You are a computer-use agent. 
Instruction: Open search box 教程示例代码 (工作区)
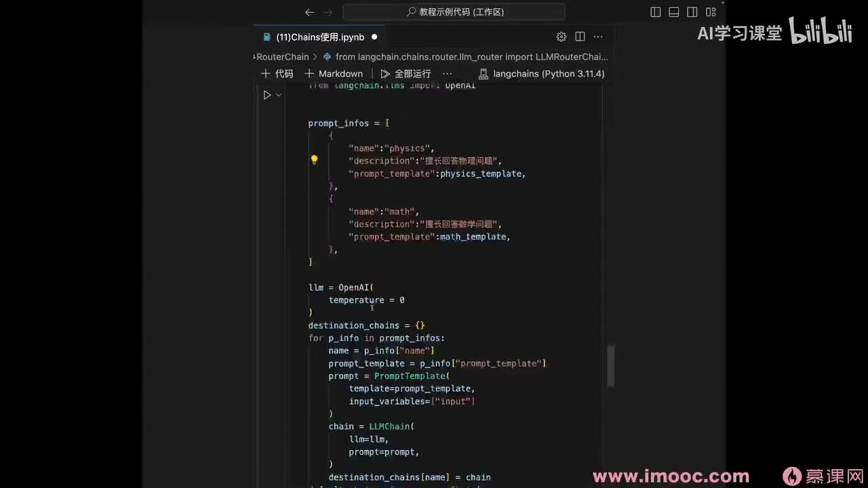coord(454,12)
